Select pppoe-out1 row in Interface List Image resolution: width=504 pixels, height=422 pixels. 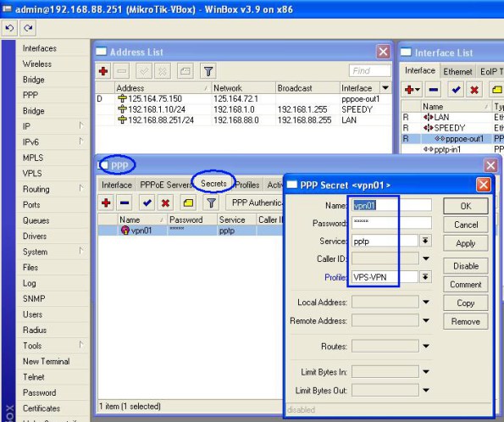tap(452, 139)
